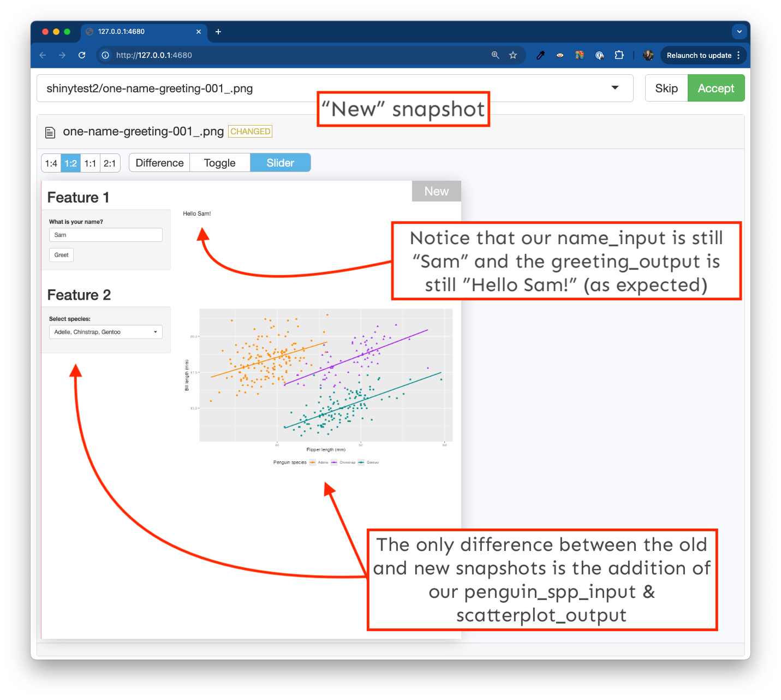Select the Slider comparison mode
This screenshot has width=781, height=700.
tap(280, 163)
